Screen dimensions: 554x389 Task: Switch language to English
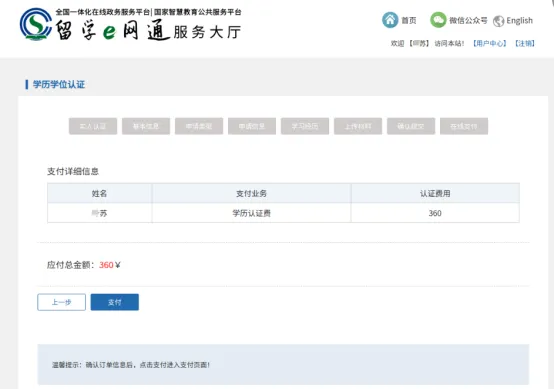[519, 20]
